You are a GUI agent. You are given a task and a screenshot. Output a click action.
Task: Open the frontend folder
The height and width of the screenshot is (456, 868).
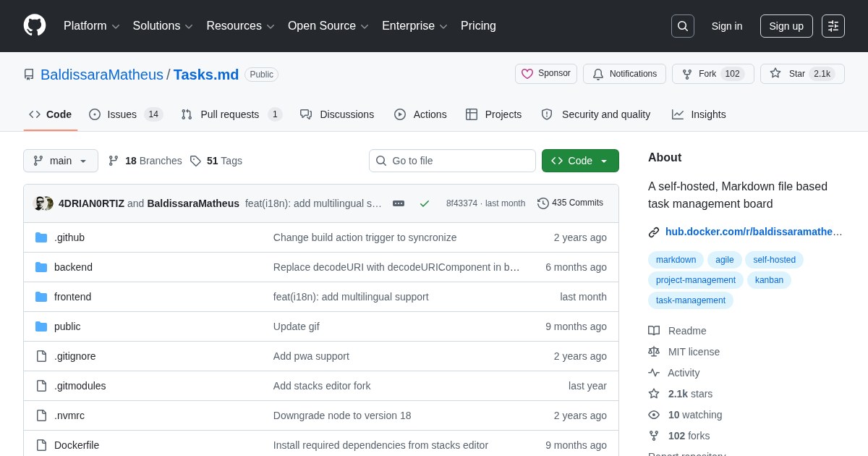(72, 297)
